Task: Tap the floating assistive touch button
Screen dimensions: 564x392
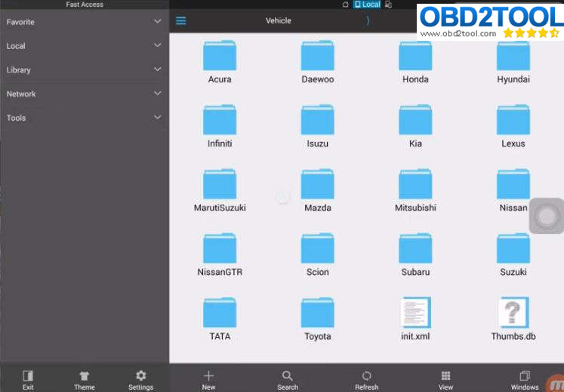Action: point(547,216)
